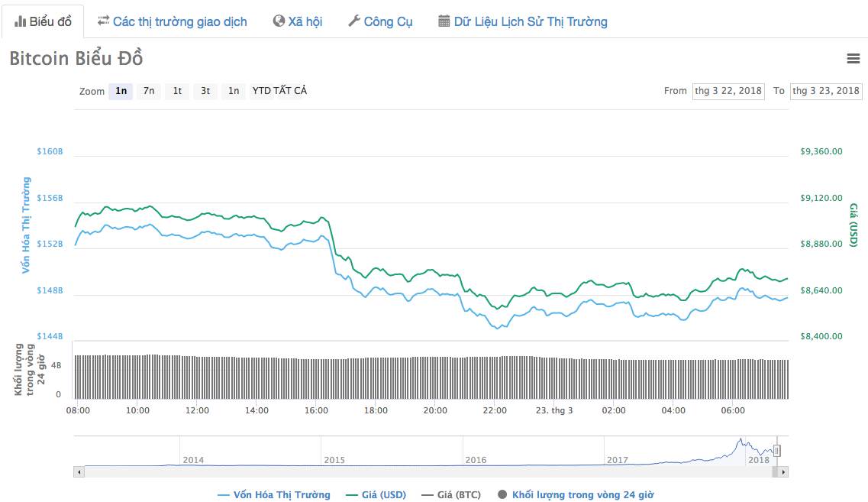
Task: Set chart zoom to 7n
Action: 149,91
